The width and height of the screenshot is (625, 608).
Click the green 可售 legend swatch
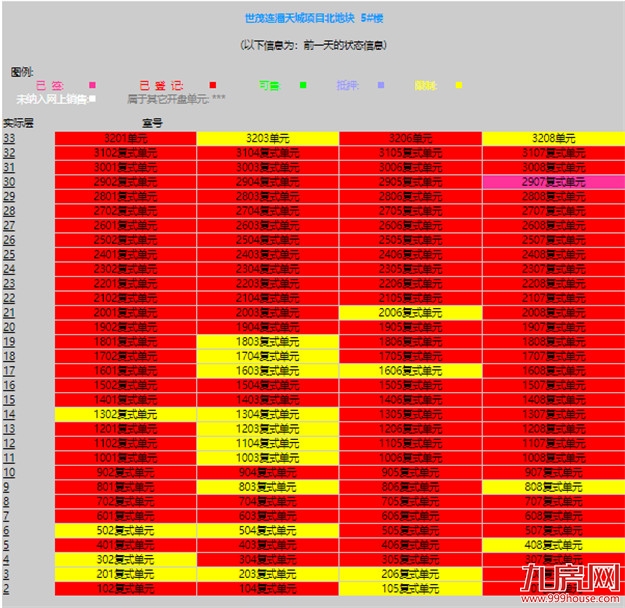(302, 85)
